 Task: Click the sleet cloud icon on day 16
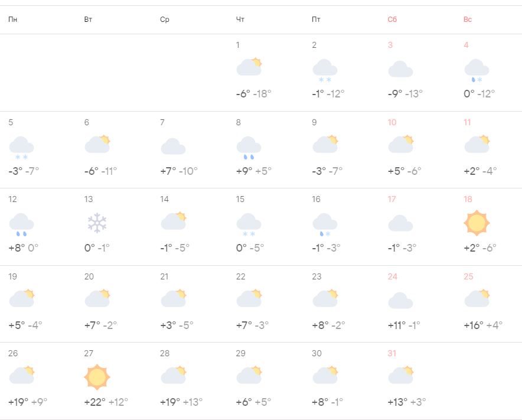[324, 224]
